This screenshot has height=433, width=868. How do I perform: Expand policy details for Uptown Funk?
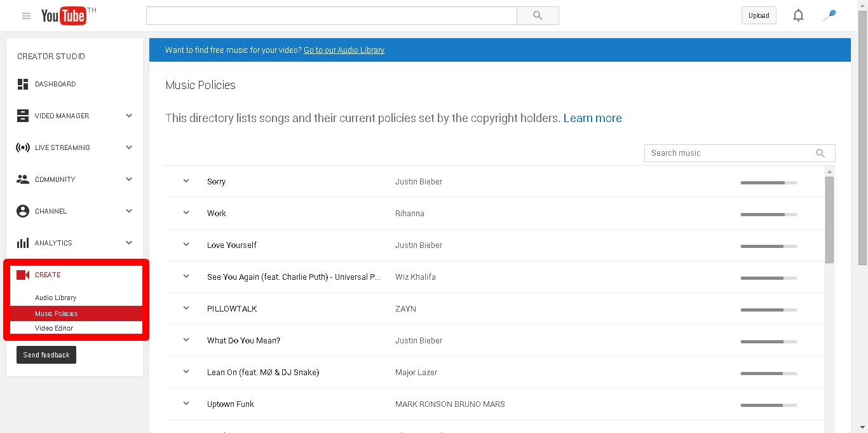click(186, 404)
